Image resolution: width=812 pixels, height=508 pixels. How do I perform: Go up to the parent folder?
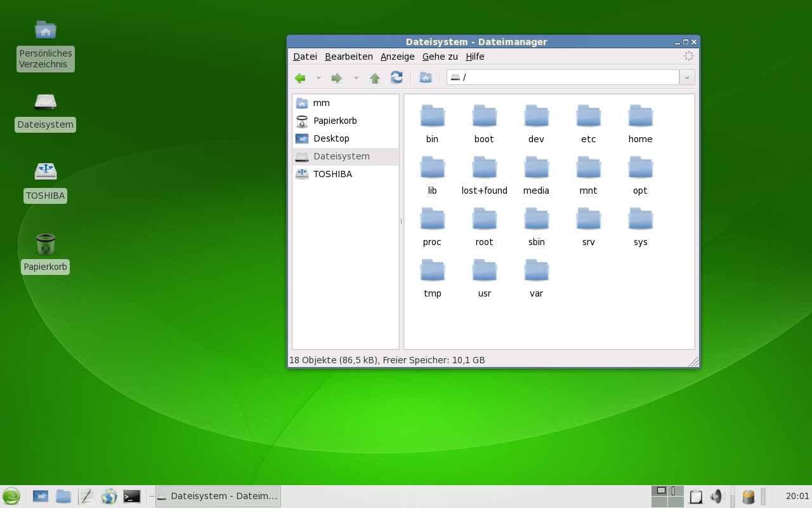[x=375, y=77]
